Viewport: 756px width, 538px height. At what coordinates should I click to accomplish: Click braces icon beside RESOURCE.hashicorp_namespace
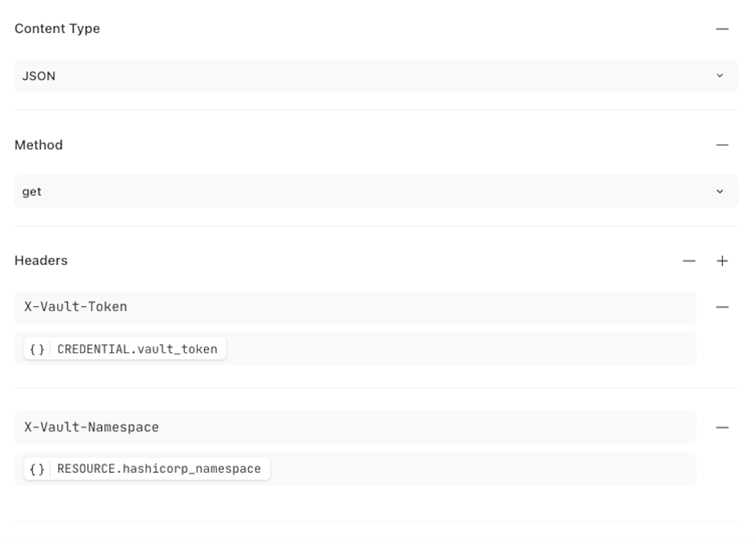[x=37, y=469]
